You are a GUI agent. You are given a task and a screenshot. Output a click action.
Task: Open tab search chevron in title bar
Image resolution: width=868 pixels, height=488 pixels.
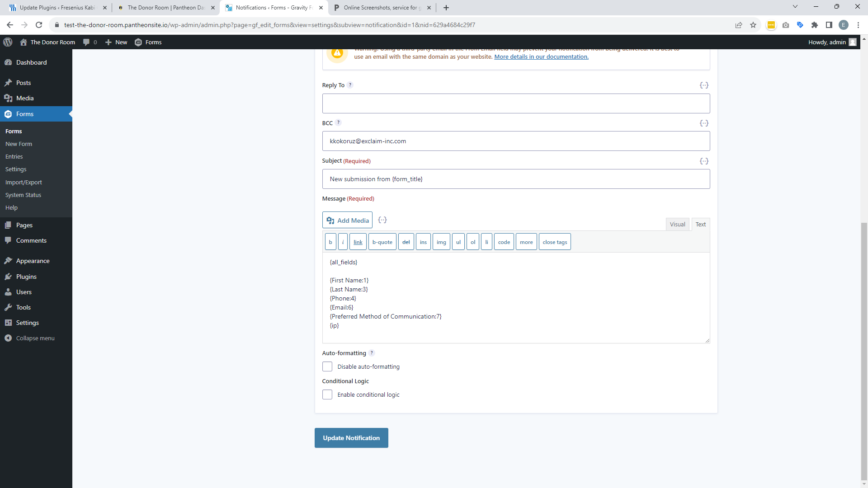click(795, 6)
